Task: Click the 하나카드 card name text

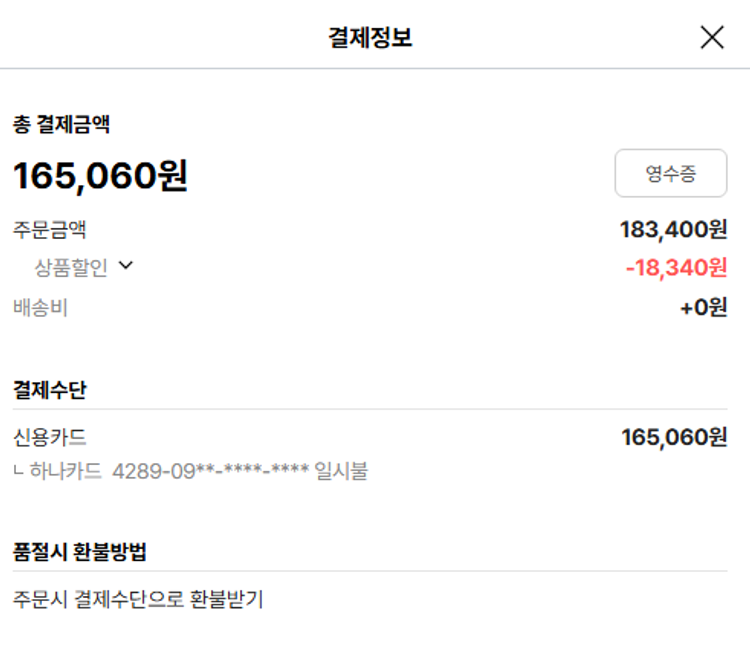Action: 66,470
